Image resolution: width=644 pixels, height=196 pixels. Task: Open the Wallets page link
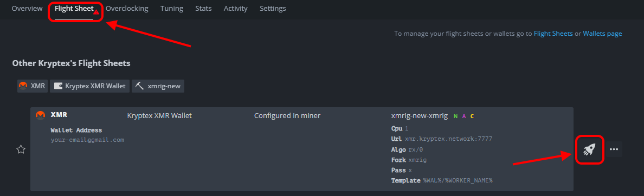pos(602,34)
